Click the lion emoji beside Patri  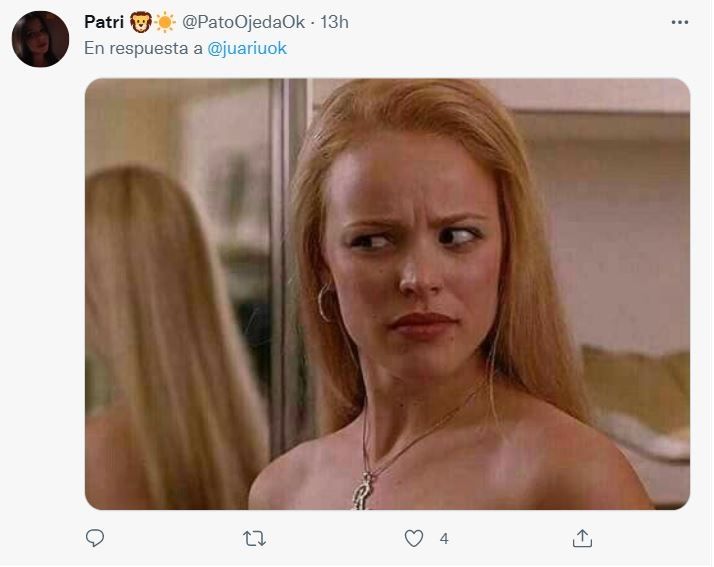tap(140, 22)
